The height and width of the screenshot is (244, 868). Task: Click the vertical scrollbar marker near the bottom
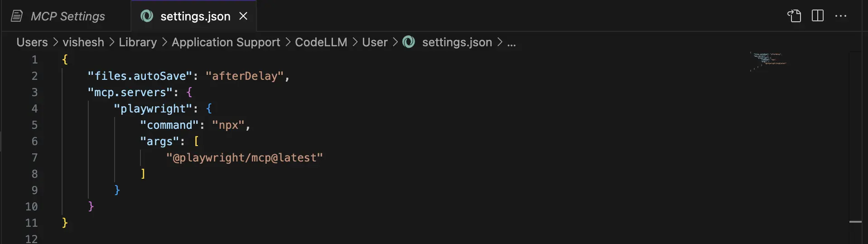click(855, 222)
